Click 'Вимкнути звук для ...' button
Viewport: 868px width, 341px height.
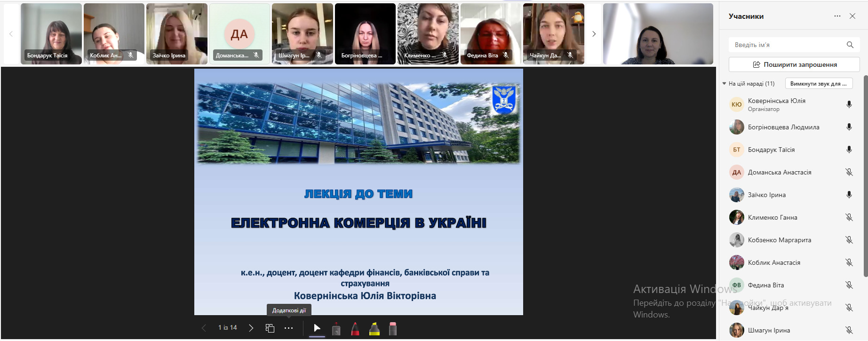(x=819, y=84)
